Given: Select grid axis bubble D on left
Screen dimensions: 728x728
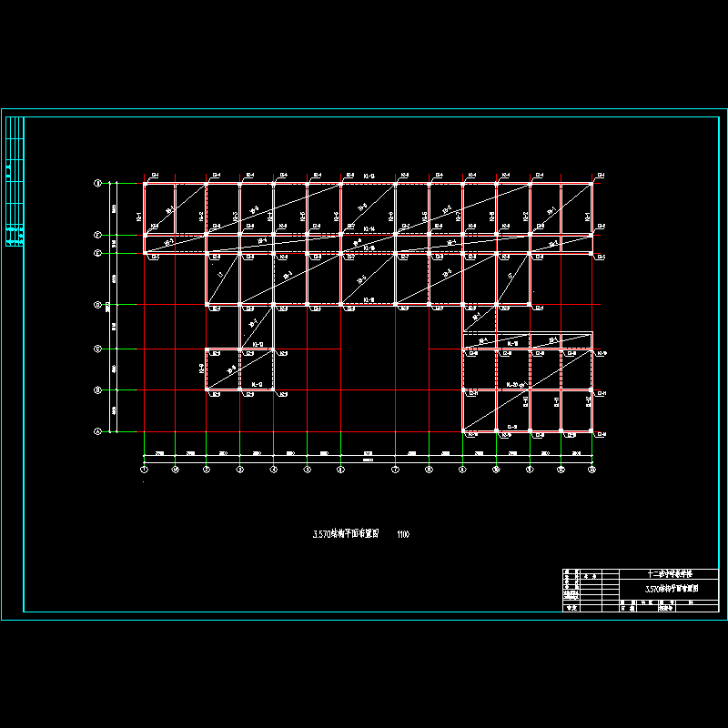Looking at the screenshot, I should point(97,305).
